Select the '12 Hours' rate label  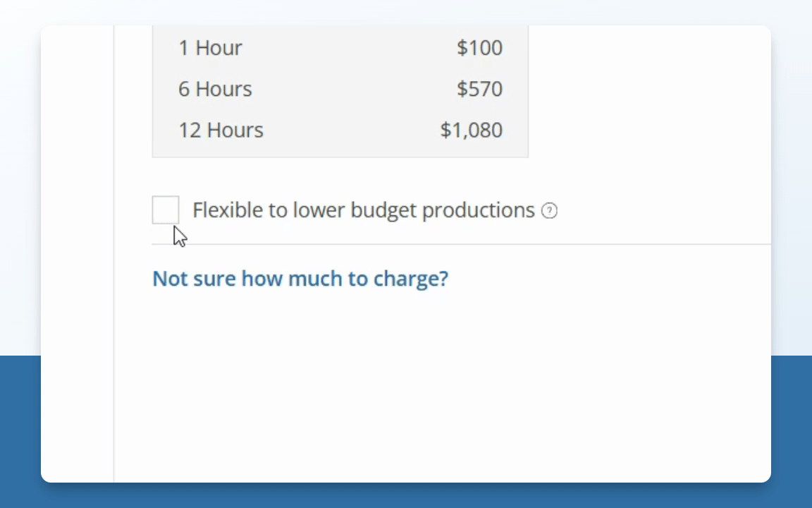point(221,130)
